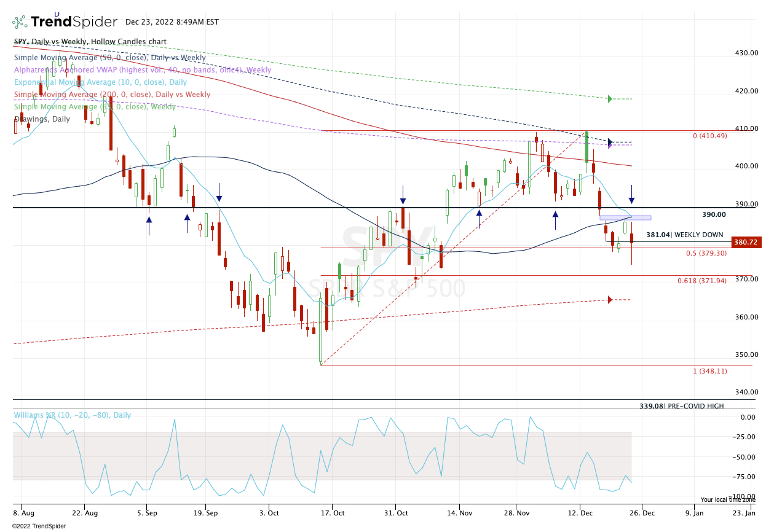
Task: Select the Simple Moving Average (50, 0, close) legend entry
Action: pyautogui.click(x=110, y=58)
